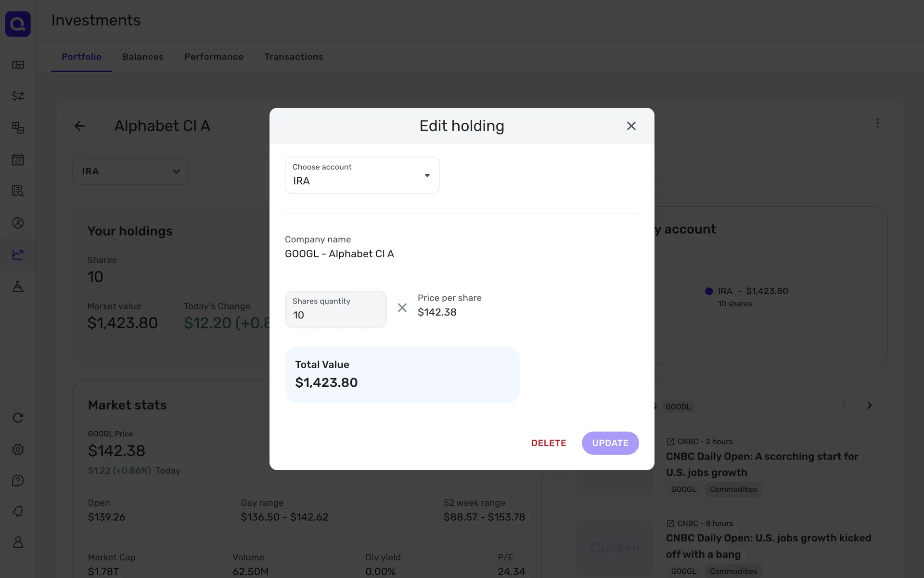Click the Shares quantity input field
The height and width of the screenshot is (578, 924).
pyautogui.click(x=335, y=310)
